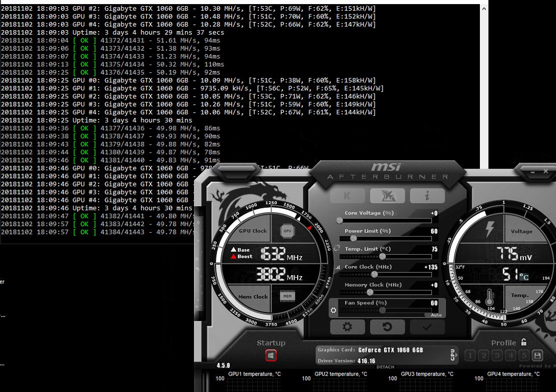
Task: Click the 4.5.0 version number
Action: pyautogui.click(x=224, y=365)
